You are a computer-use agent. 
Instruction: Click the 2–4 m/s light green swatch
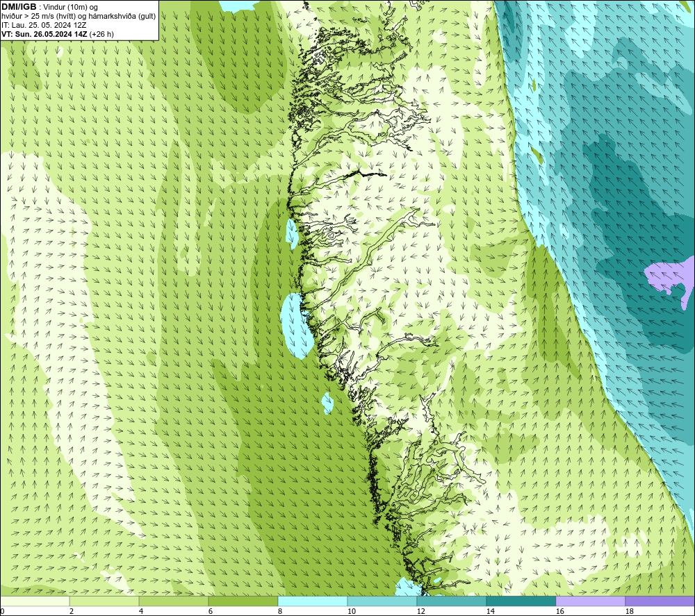104,601
